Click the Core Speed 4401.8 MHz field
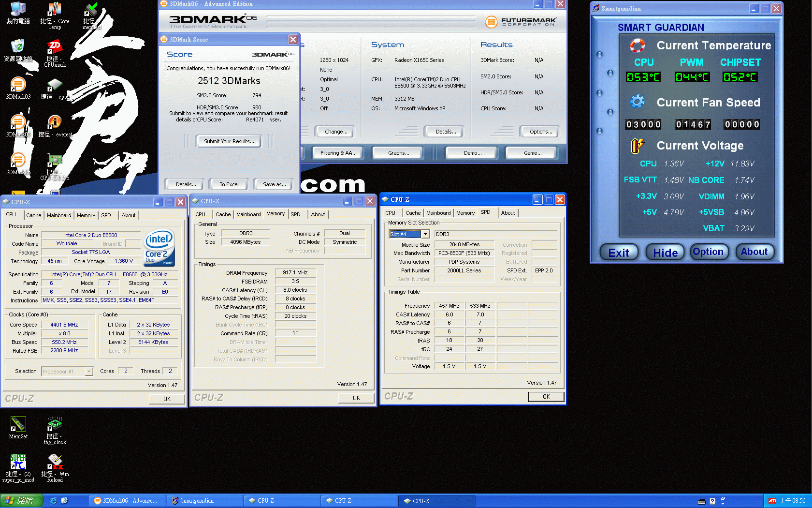The width and height of the screenshot is (812, 508). (64, 325)
